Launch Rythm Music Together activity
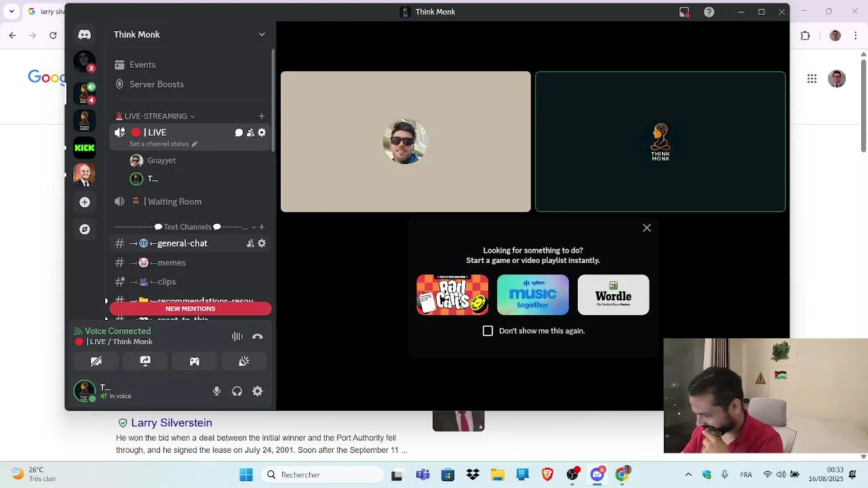 click(533, 295)
